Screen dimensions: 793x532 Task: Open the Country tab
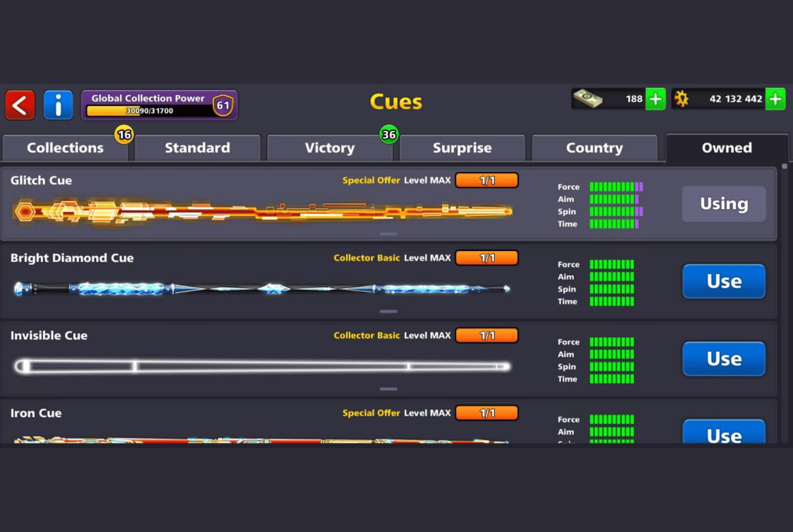(x=595, y=148)
